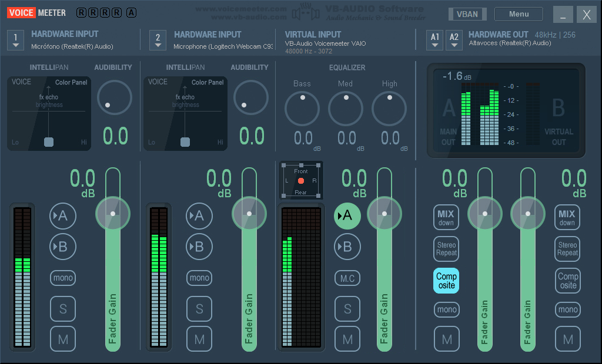Route Hardware Input 2 to bus A
This screenshot has height=364, width=602.
[199, 216]
